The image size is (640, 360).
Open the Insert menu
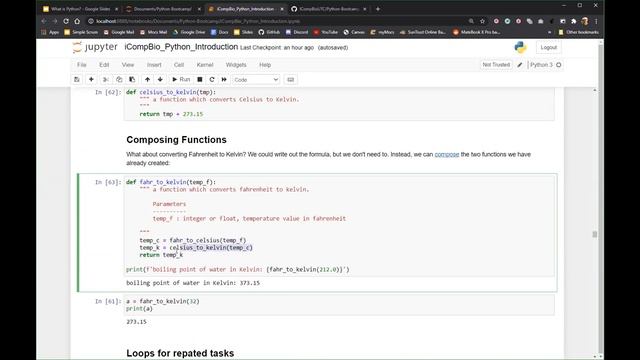pos(154,65)
